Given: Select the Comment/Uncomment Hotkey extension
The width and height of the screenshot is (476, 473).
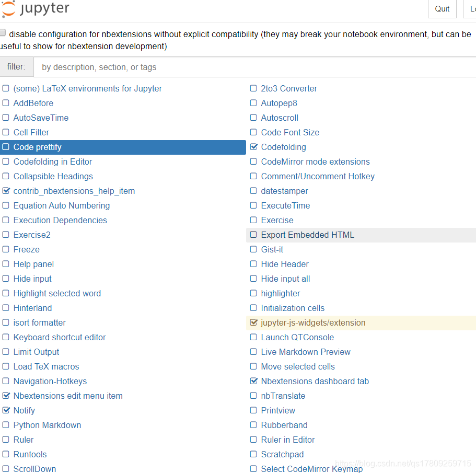Looking at the screenshot, I should pyautogui.click(x=318, y=176).
